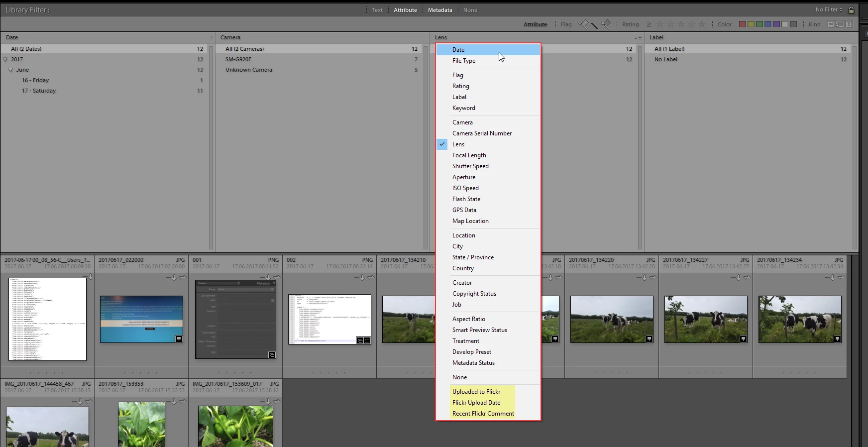
Task: Select the None filter tab
Action: click(470, 10)
